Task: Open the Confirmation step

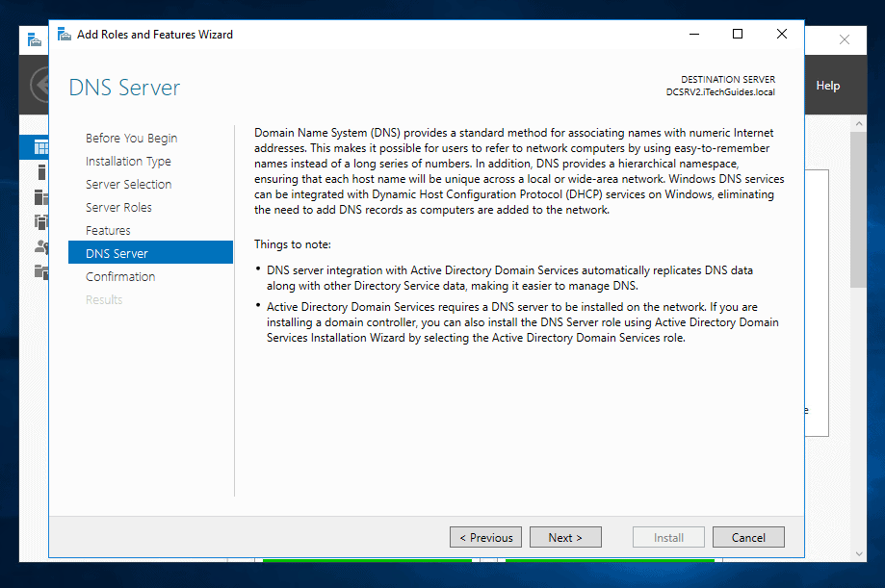Action: 120,277
